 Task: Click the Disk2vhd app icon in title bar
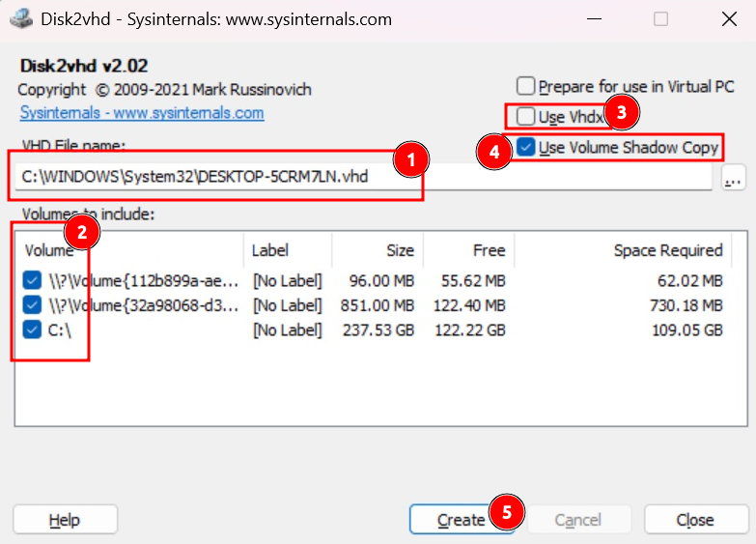tap(21, 18)
